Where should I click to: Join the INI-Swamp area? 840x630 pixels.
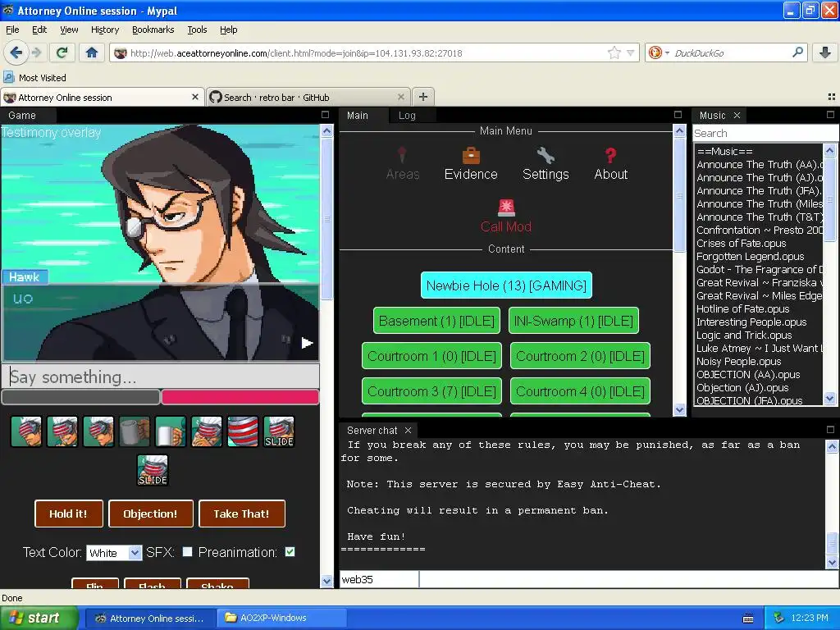pos(573,321)
